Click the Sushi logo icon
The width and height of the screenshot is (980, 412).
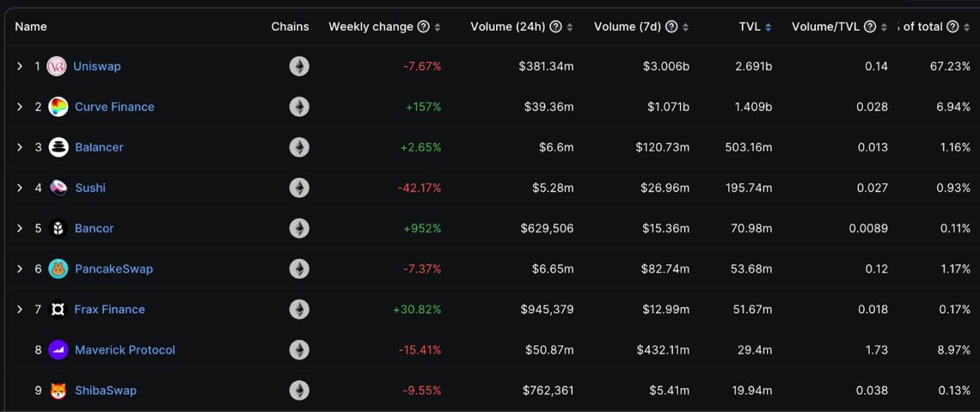[59, 188]
